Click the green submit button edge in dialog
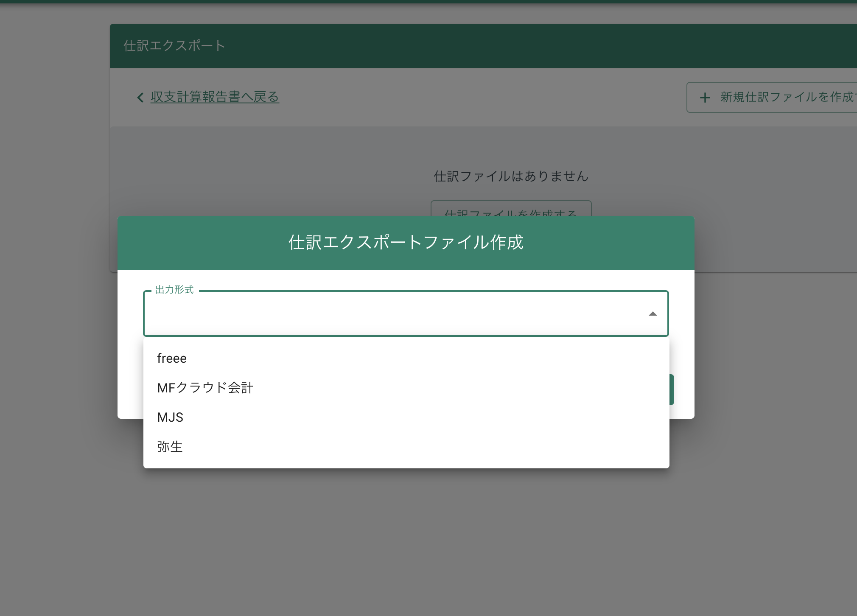Viewport: 857px width, 616px height. tap(672, 389)
